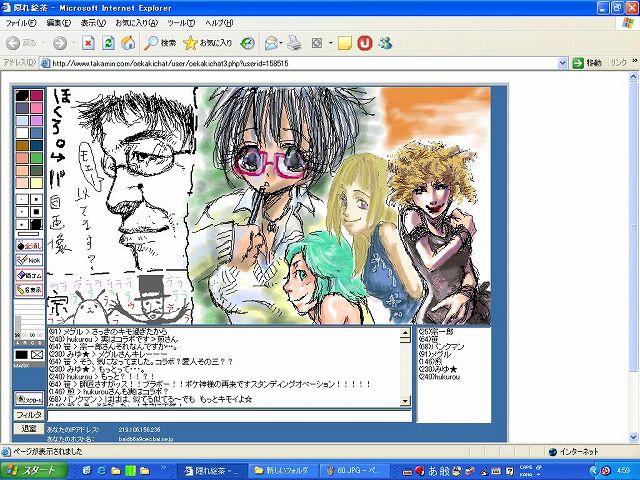Stop loading with the red X icon

tap(89, 42)
